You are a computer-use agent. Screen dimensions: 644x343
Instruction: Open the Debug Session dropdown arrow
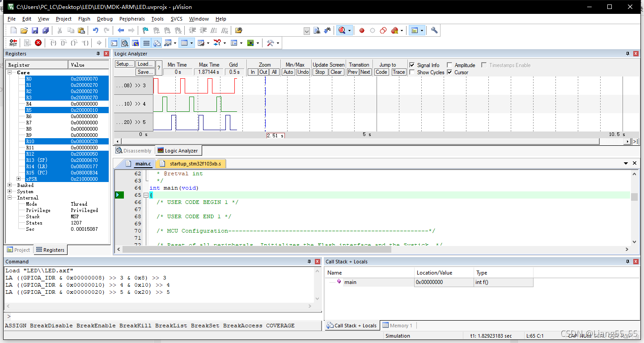(349, 30)
